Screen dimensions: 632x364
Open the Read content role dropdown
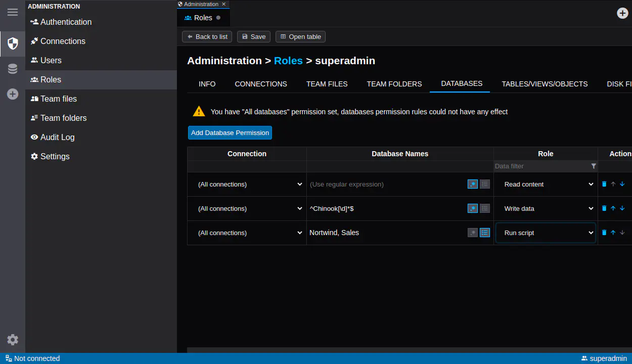(546, 185)
